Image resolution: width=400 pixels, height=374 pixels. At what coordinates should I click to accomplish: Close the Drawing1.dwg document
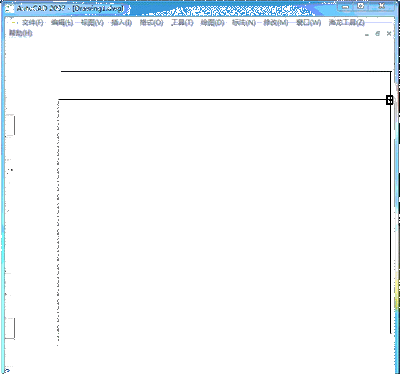389,33
